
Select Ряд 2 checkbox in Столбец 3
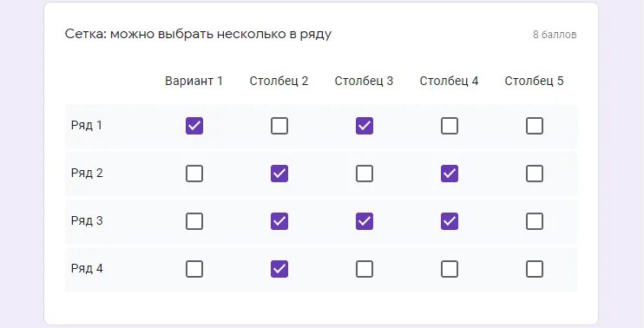365,174
